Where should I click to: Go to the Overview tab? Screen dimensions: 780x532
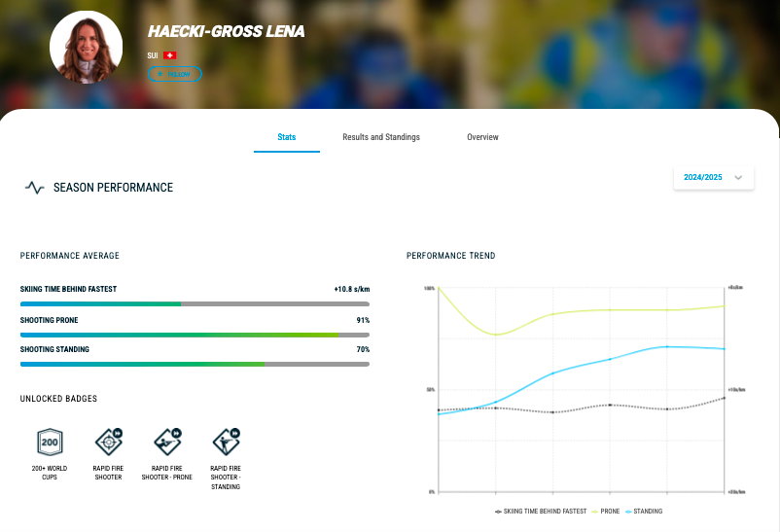click(x=482, y=137)
